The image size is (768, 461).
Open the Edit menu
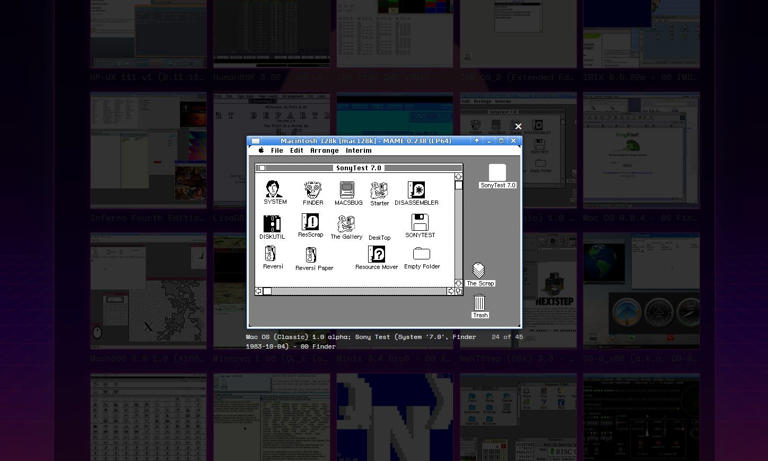click(x=296, y=150)
